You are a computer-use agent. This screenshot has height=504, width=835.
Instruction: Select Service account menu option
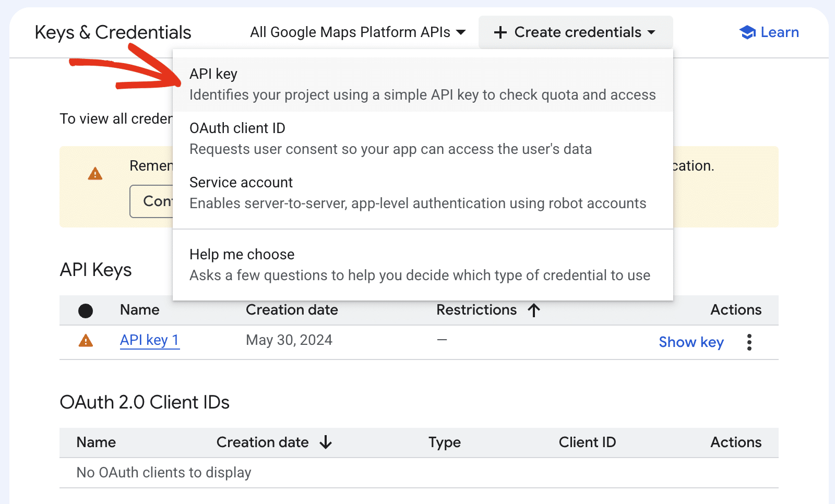[x=423, y=193]
